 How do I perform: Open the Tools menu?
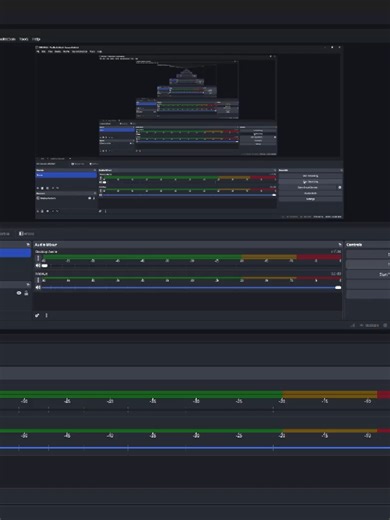24,39
